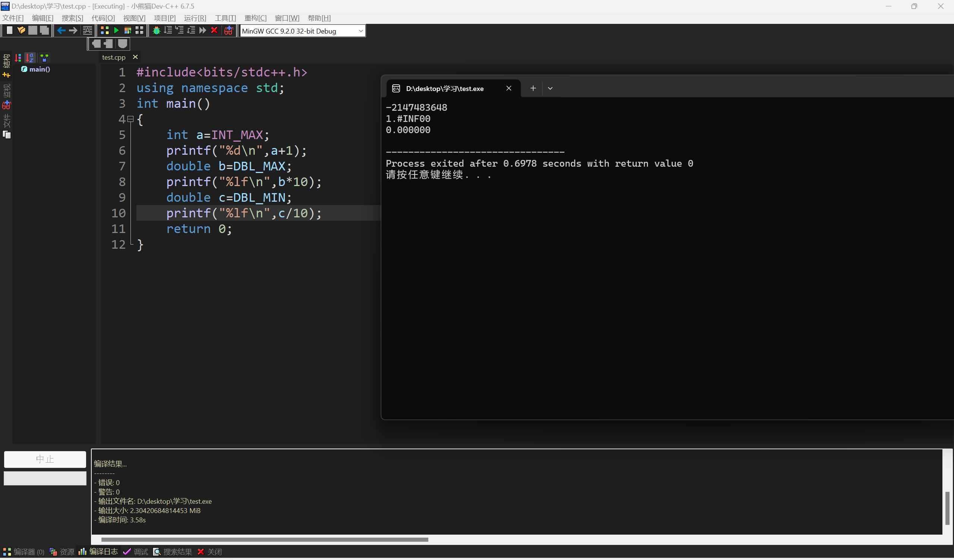This screenshot has height=560, width=954.
Task: Open a file with the folder icon
Action: pos(21,31)
